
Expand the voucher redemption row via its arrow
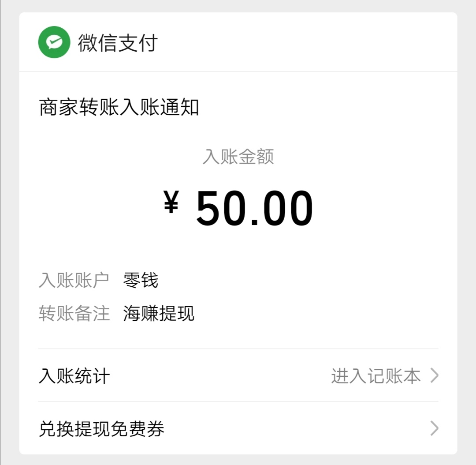pos(435,428)
